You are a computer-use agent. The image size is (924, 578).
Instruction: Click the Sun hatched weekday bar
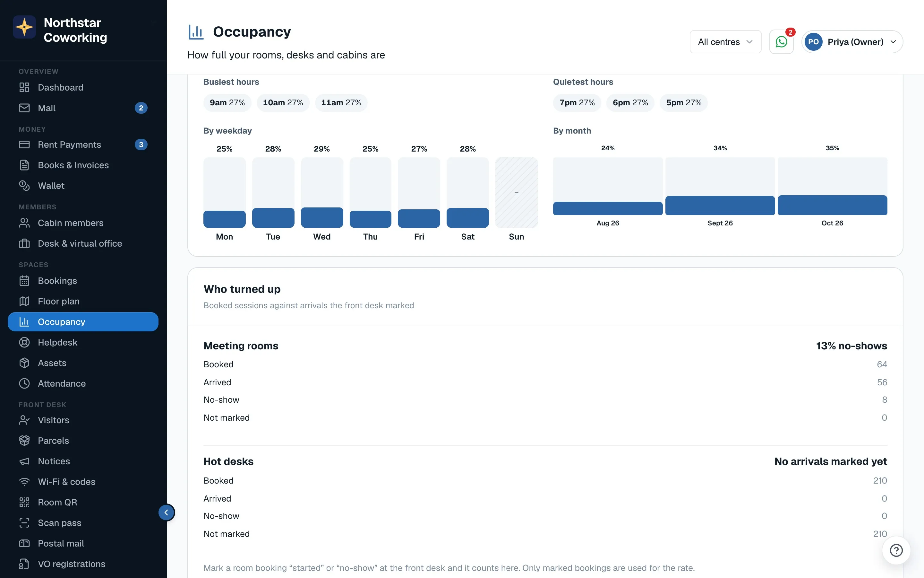(516, 193)
